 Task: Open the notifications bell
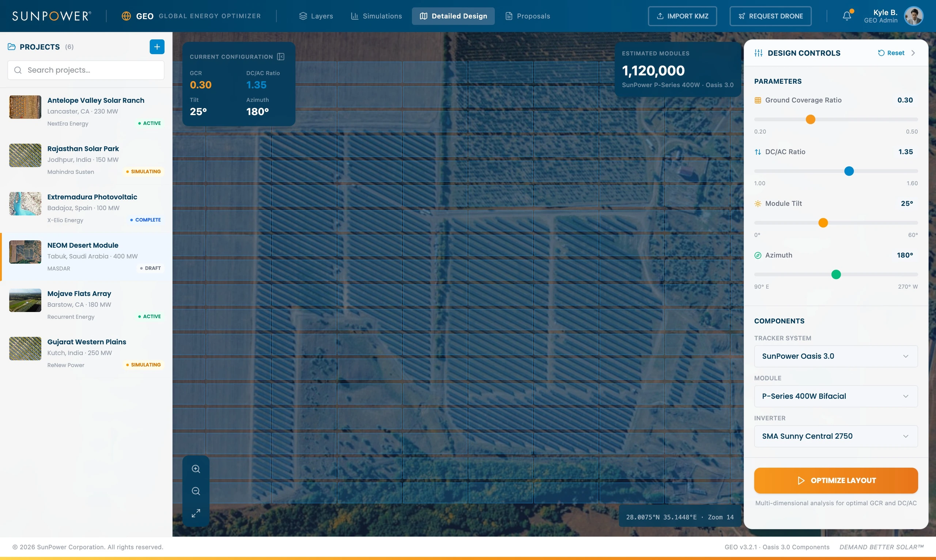coord(847,16)
